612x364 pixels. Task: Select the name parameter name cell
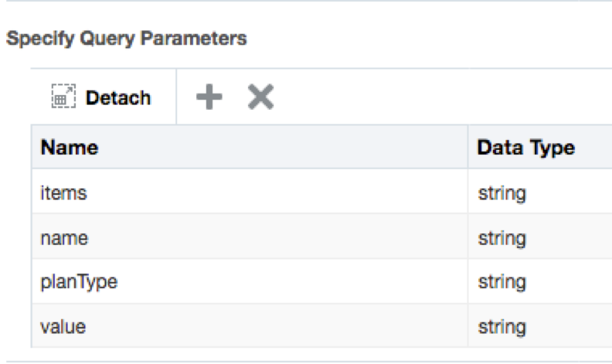64,239
